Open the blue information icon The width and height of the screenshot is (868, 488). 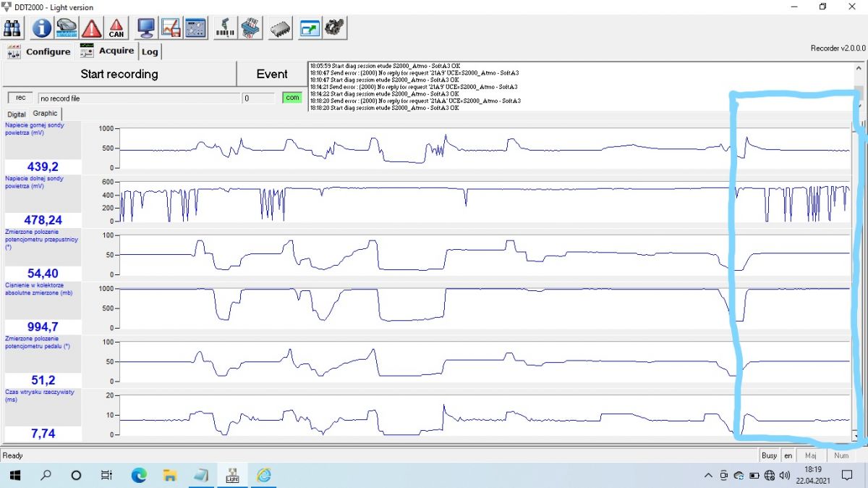pyautogui.click(x=41, y=28)
